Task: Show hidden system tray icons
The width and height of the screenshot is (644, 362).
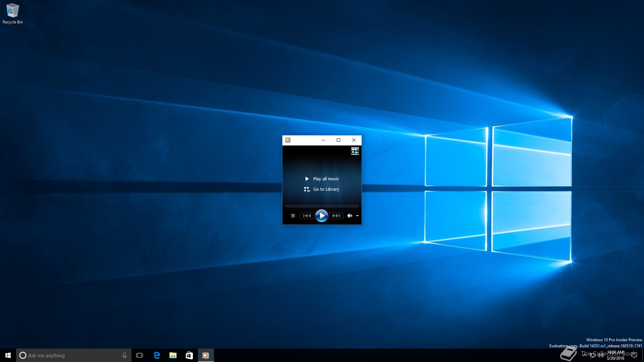Action: tap(585, 355)
